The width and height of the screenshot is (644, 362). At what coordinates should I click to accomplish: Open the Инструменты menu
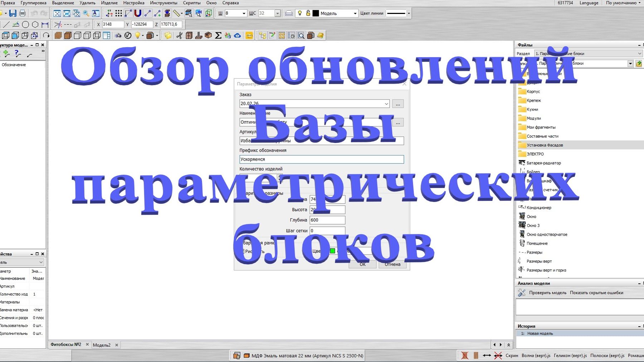pos(164,3)
